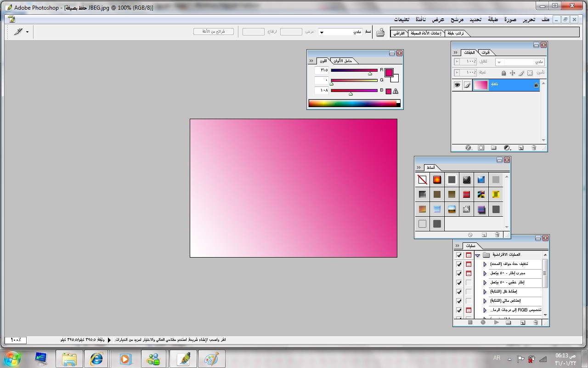The width and height of the screenshot is (588, 368).
Task: Open Internet Explorer from the taskbar
Action: [97, 358]
